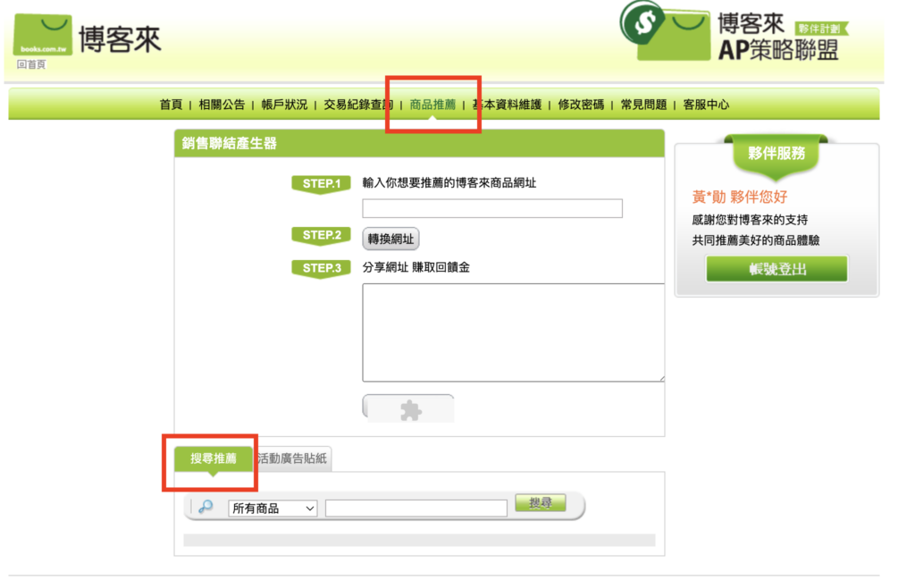Viewport: 915px width, 588px height.
Task: Open the 基本資料維護 menu item
Action: [509, 105]
